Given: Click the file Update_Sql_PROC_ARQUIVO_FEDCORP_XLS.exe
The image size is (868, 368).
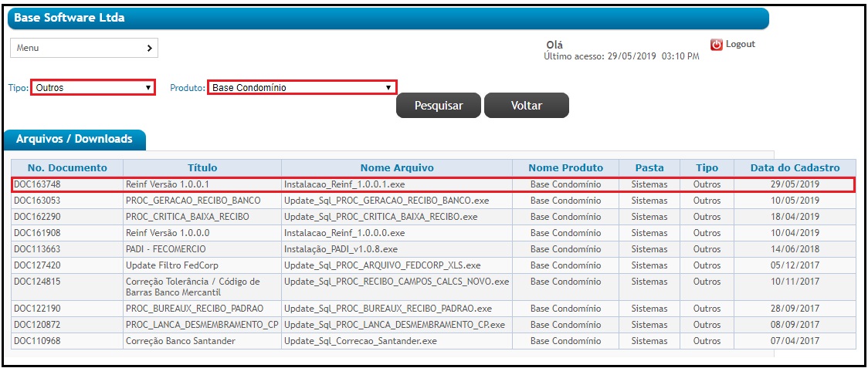Looking at the screenshot, I should [x=382, y=265].
